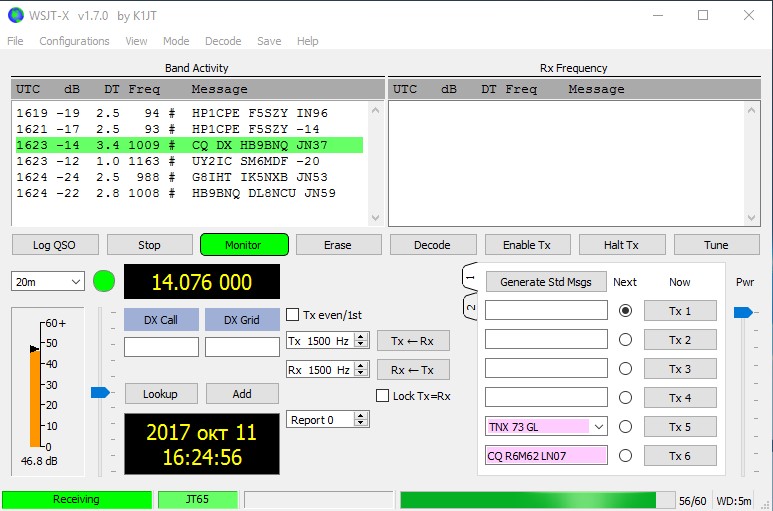Open the File menu
This screenshot has height=511, width=773.
click(x=15, y=41)
